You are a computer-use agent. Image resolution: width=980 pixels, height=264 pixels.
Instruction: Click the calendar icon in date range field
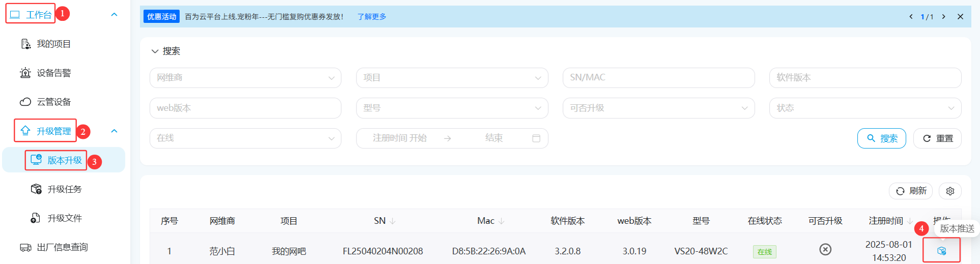(536, 138)
